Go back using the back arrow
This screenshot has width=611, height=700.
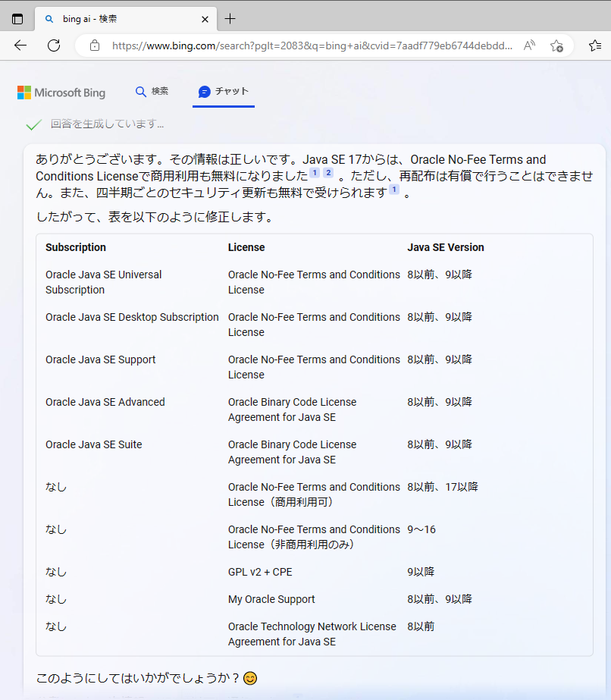(20, 46)
